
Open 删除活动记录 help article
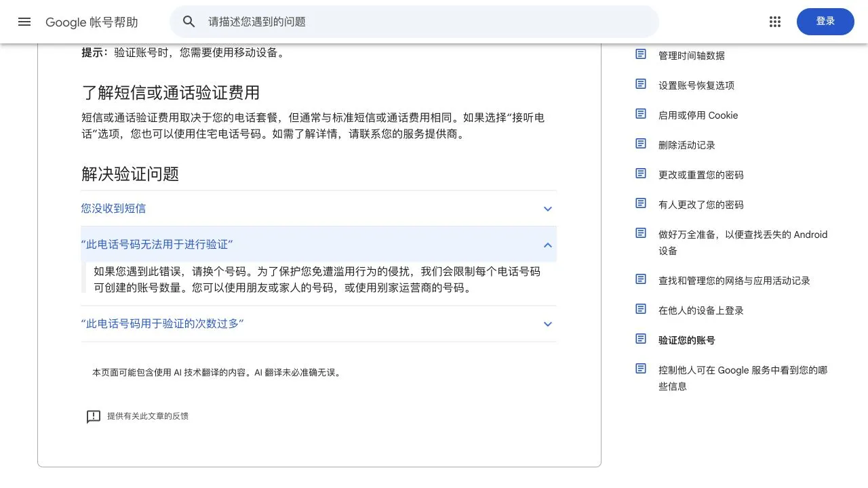point(687,145)
